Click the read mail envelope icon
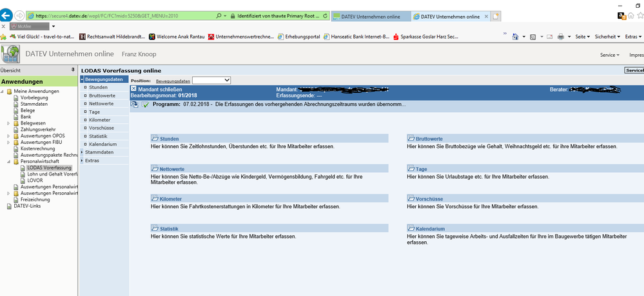Screen dimensions: 644x296 (549, 37)
